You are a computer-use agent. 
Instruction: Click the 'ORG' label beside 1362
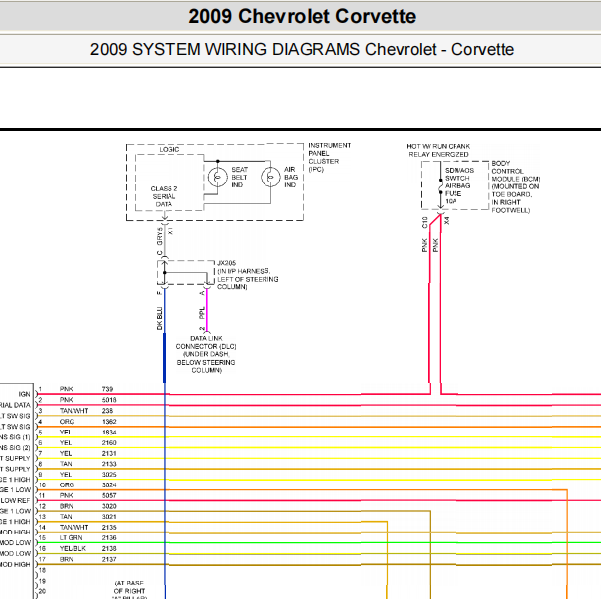click(x=67, y=422)
